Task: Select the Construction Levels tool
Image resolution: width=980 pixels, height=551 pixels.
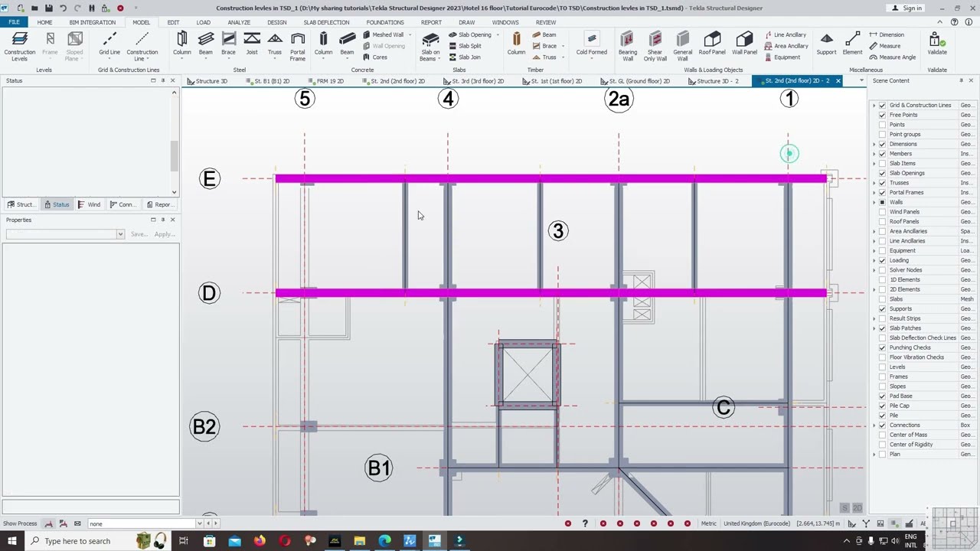Action: pyautogui.click(x=20, y=47)
